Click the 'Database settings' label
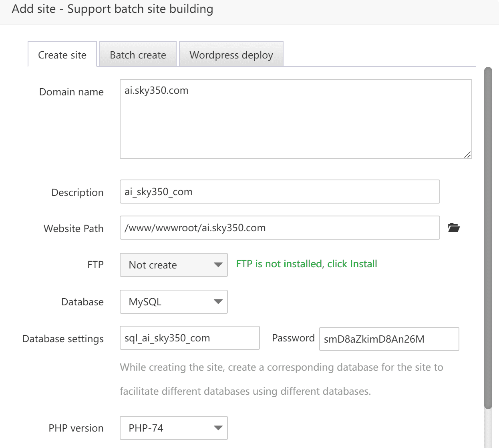This screenshot has width=499, height=448. 63,339
